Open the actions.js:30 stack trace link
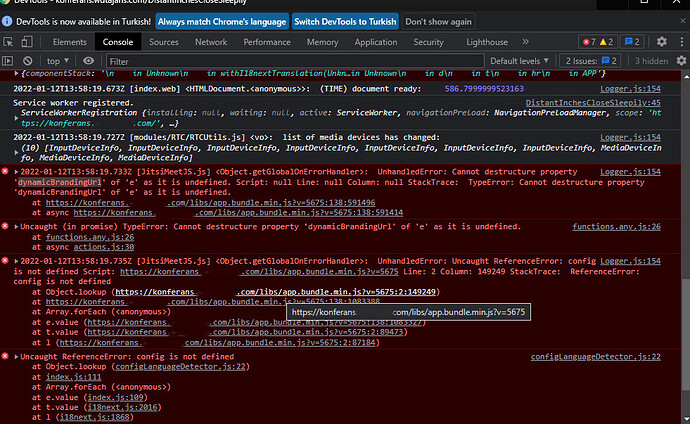 point(104,247)
